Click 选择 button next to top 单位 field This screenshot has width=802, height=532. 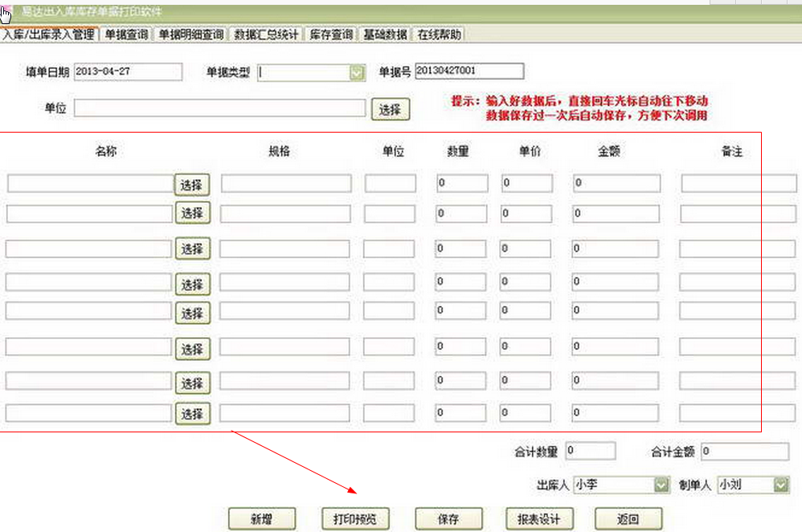click(x=391, y=109)
